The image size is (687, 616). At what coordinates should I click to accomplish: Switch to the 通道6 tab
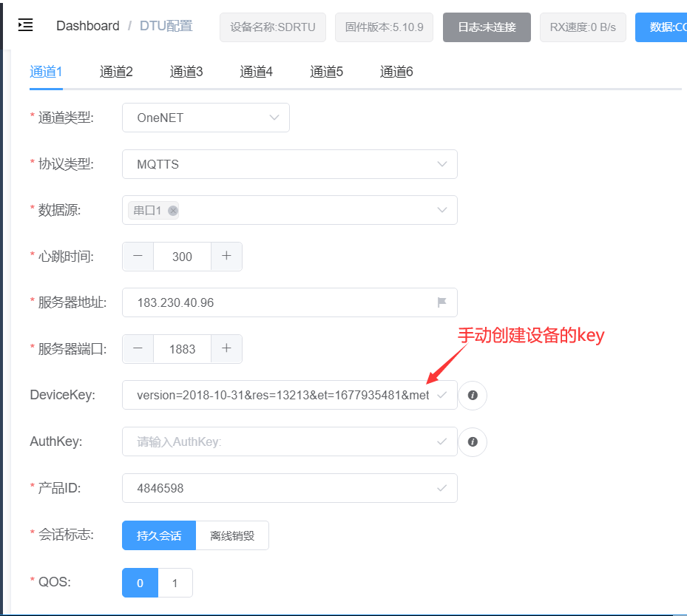pos(396,71)
